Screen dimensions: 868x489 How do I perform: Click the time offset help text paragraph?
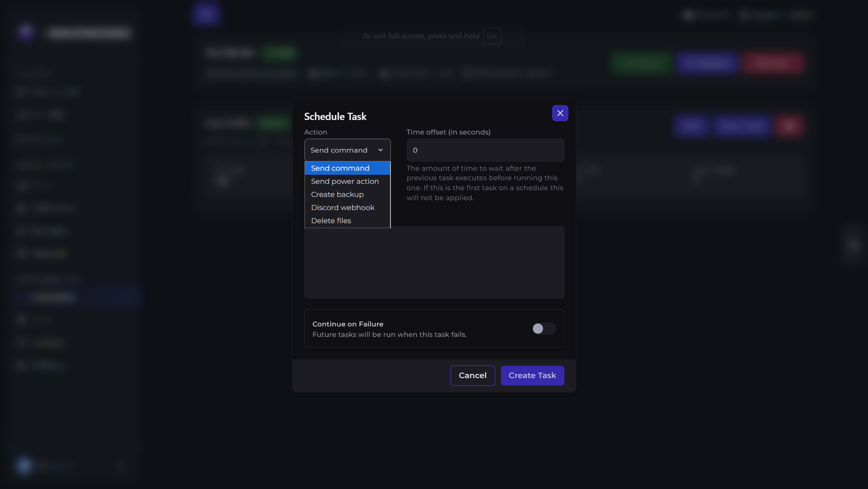(x=485, y=183)
